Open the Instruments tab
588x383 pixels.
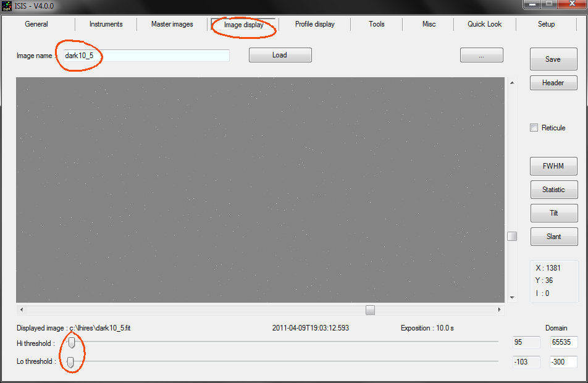click(106, 24)
